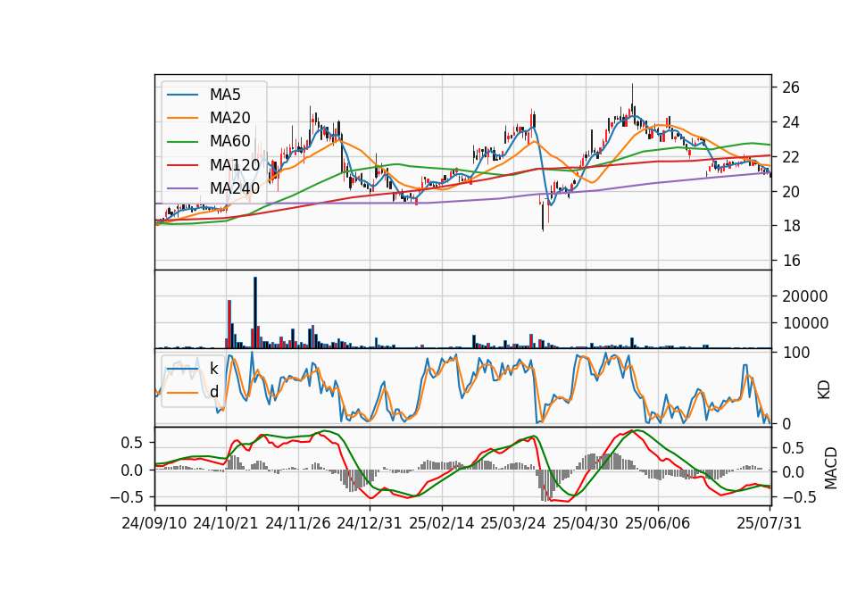The width and height of the screenshot is (857, 616).
Task: Click the price axis value 18
Action: pyautogui.click(x=791, y=226)
